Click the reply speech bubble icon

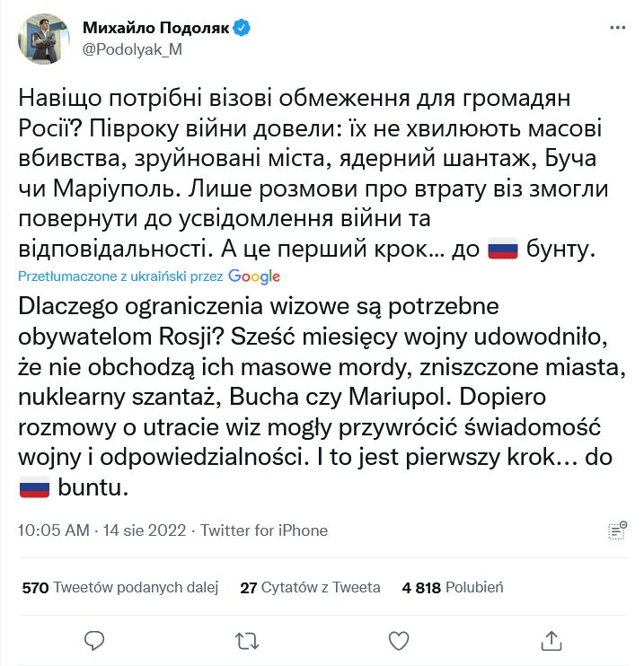[x=95, y=640]
